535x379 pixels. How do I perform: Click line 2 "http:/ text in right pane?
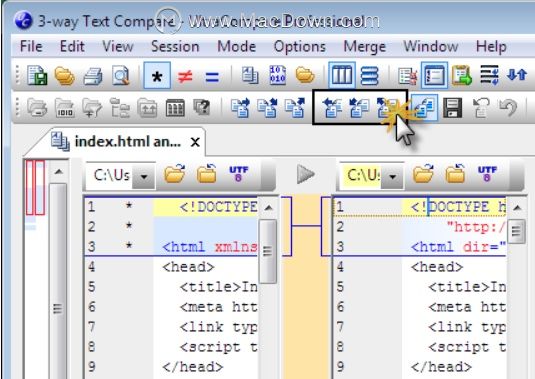pyautogui.click(x=476, y=227)
